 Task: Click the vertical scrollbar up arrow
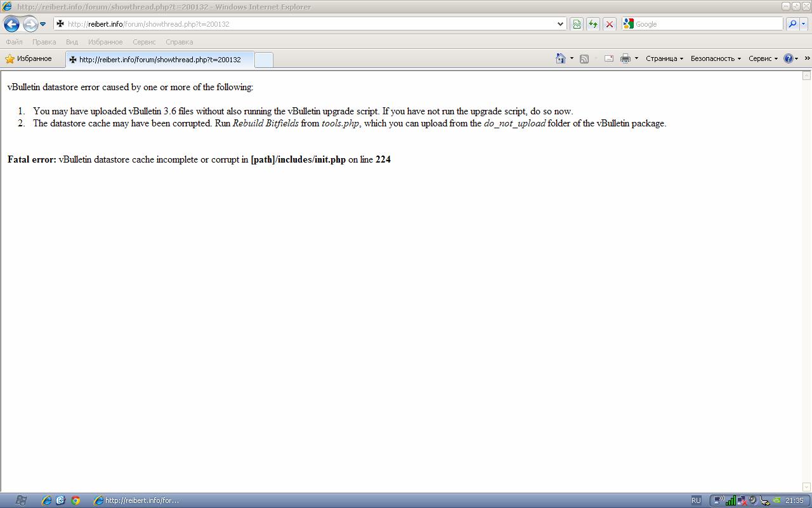click(x=807, y=76)
